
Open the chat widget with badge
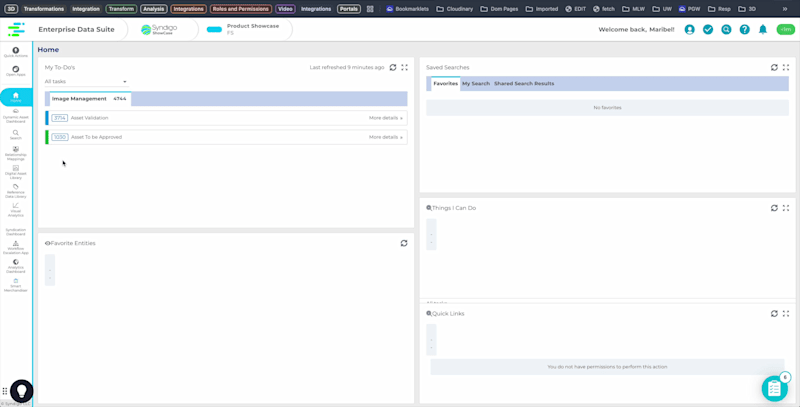(x=774, y=388)
